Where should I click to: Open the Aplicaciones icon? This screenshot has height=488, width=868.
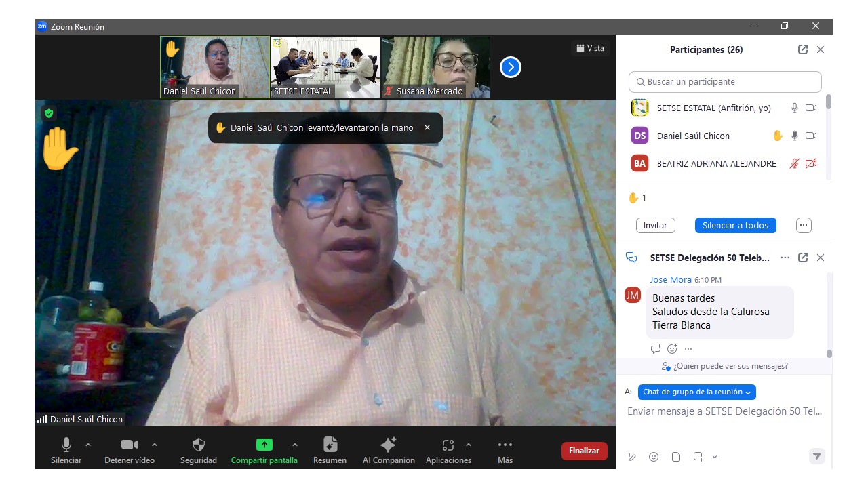(448, 445)
